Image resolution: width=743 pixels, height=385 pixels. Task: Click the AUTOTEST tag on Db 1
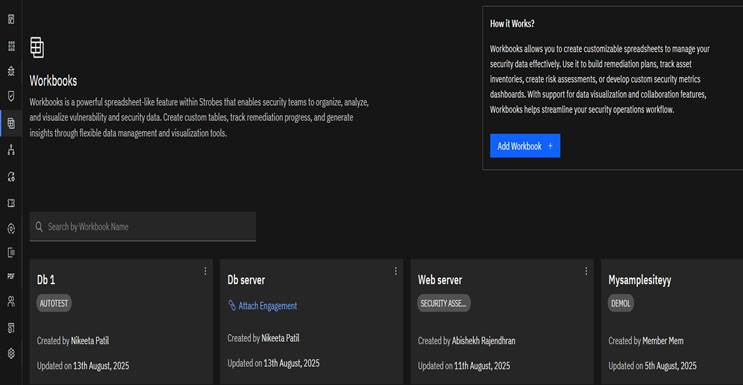coord(54,303)
